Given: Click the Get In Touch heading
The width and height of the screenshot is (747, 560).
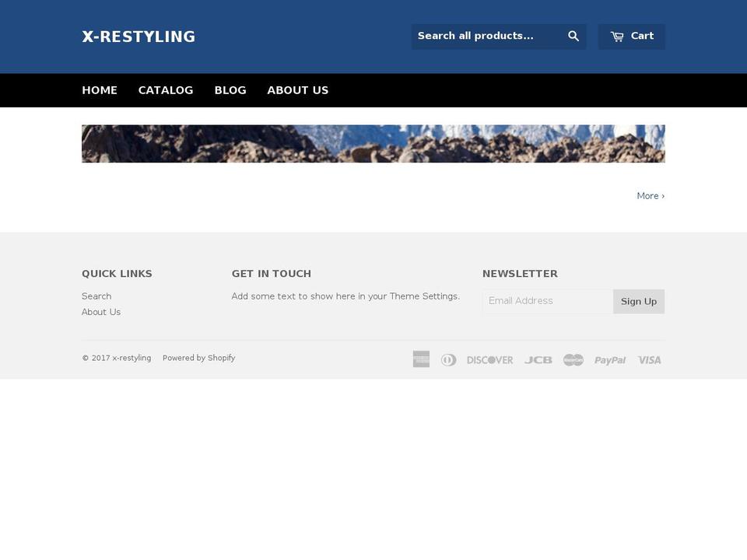Looking at the screenshot, I should point(272,274).
